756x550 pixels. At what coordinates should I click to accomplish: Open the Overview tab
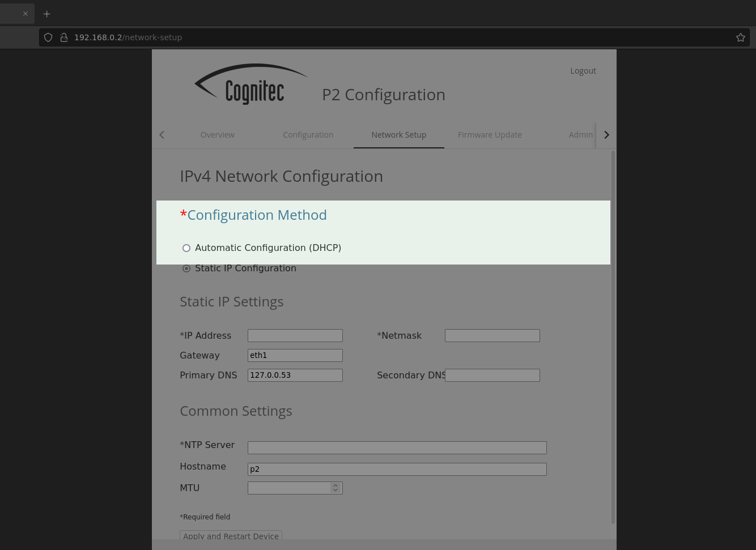coord(218,135)
